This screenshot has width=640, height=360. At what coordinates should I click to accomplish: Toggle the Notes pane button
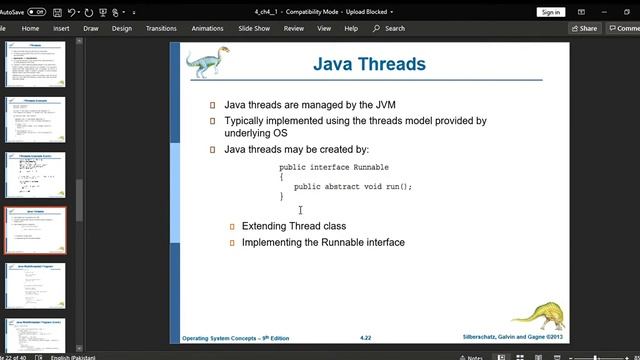471,358
